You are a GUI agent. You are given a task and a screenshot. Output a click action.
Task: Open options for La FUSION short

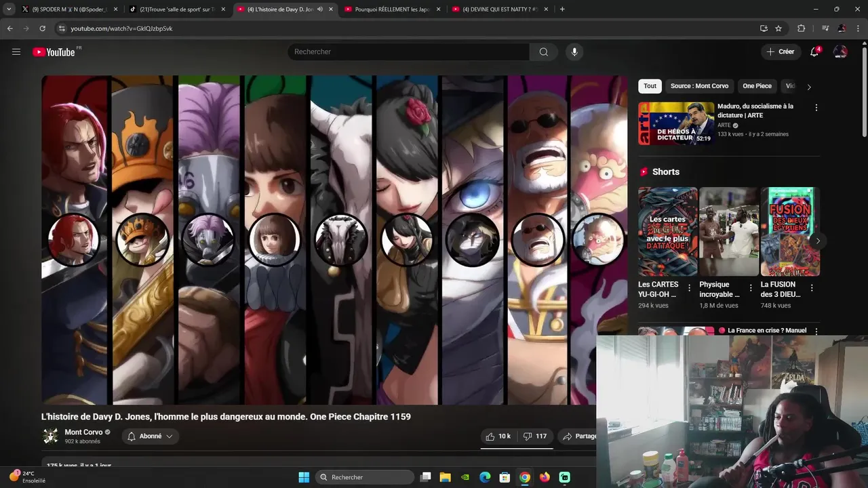click(x=812, y=288)
